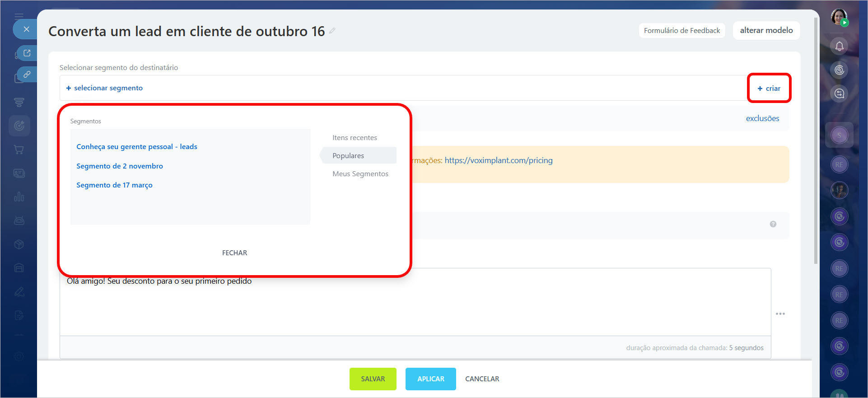Switch to Itens recentes tab

tap(355, 138)
